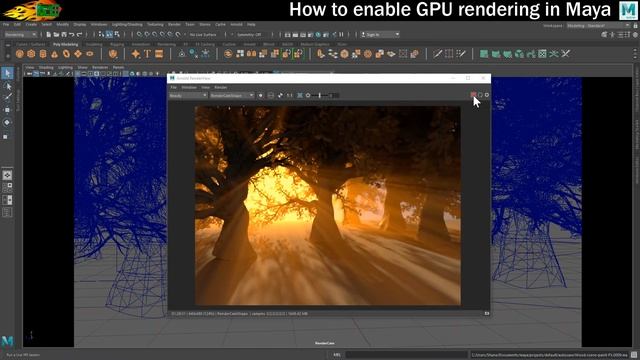Toggle Select by component type mode
The height and width of the screenshot is (360, 640).
pos(117,35)
